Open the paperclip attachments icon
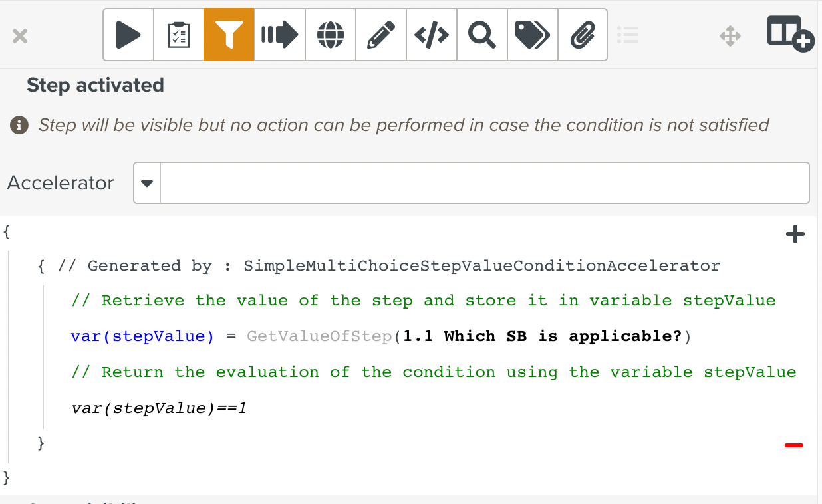822x504 pixels. [x=583, y=34]
